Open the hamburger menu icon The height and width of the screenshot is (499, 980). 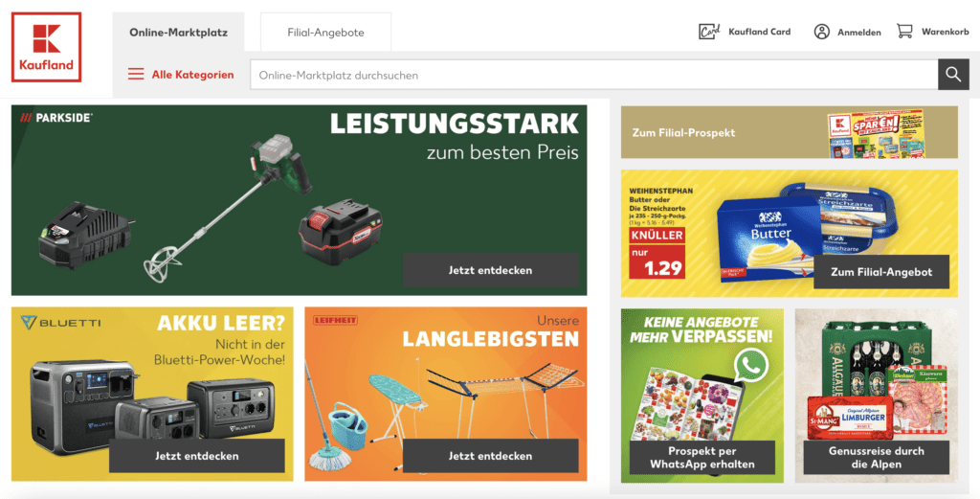(136, 75)
